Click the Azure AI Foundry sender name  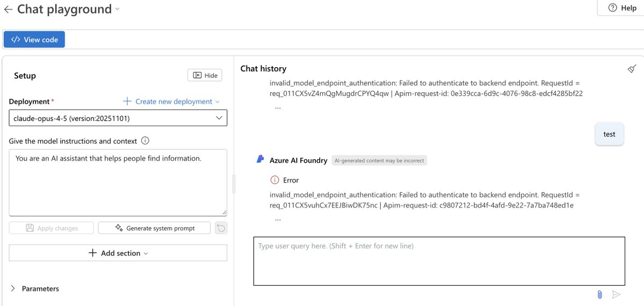[298, 160]
